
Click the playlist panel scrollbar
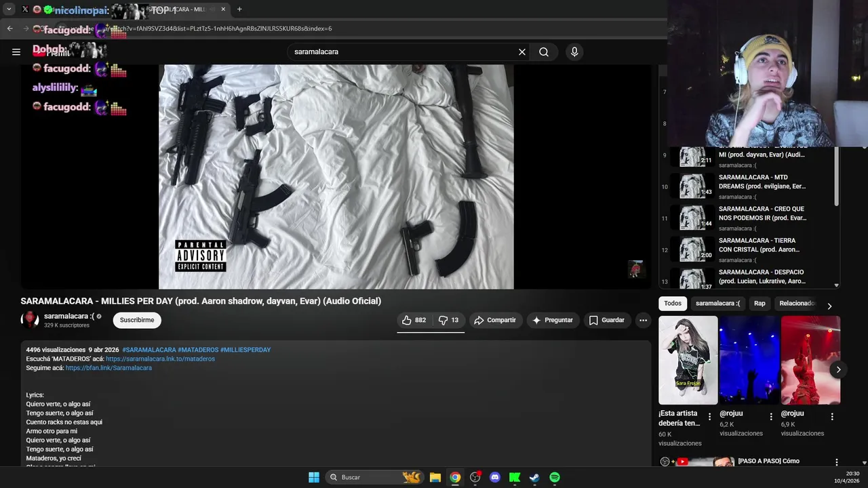[836, 176]
